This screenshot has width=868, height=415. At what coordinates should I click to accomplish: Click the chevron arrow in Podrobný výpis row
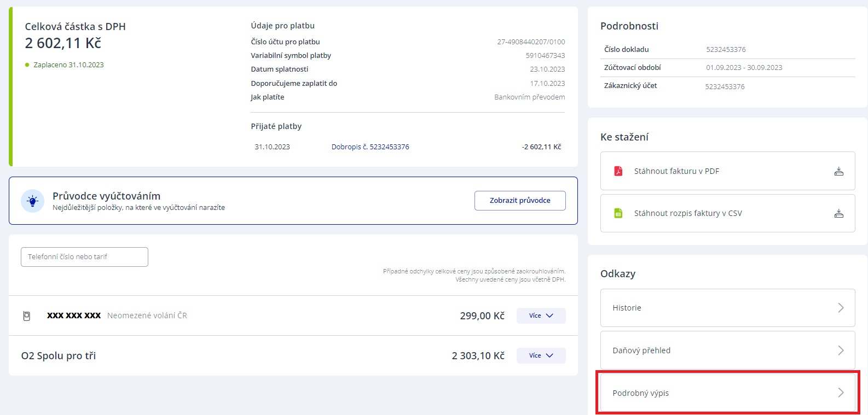click(841, 393)
